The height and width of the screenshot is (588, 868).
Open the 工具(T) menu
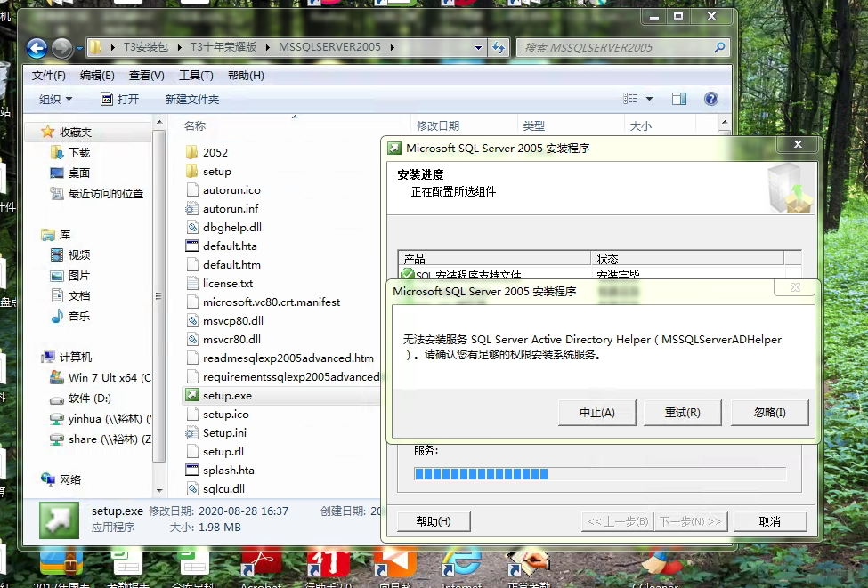coord(196,76)
